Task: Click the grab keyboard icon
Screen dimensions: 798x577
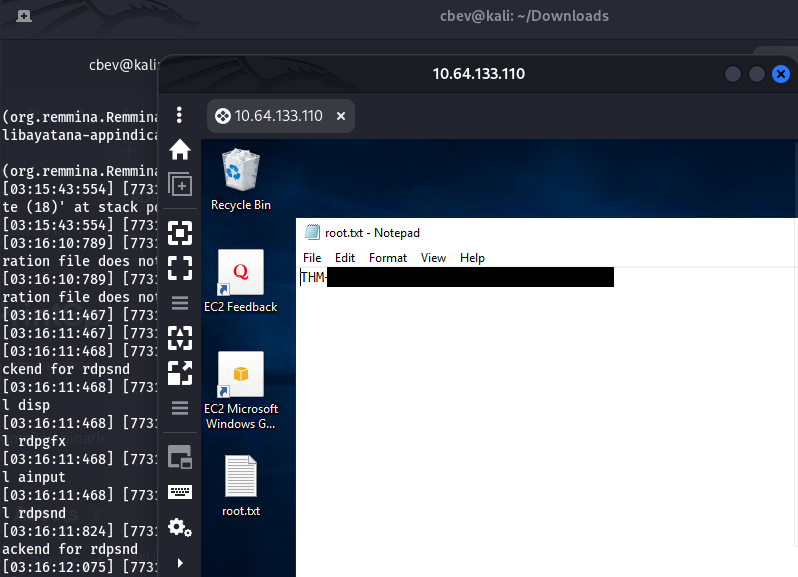Action: coord(180,491)
